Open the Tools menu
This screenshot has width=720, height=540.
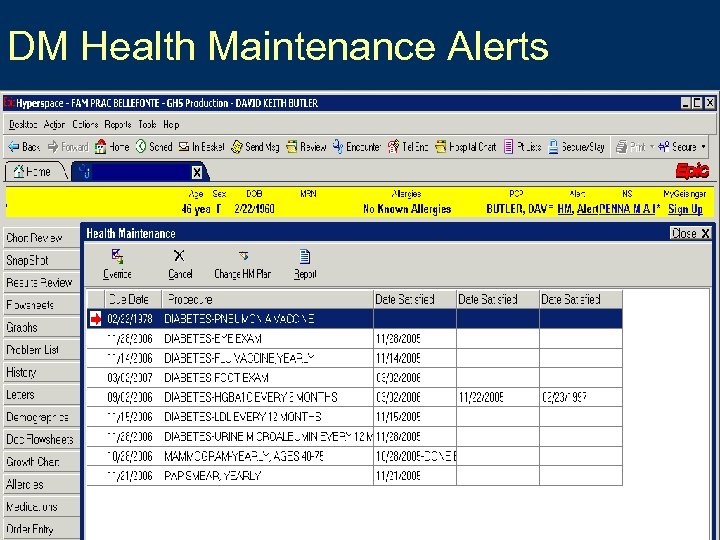[x=147, y=124]
